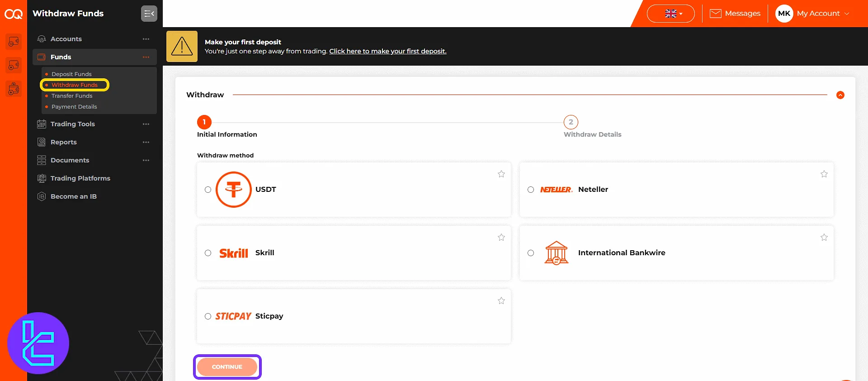The width and height of the screenshot is (868, 381).
Task: Click the Trading Tools calendar icon
Action: coord(42,124)
